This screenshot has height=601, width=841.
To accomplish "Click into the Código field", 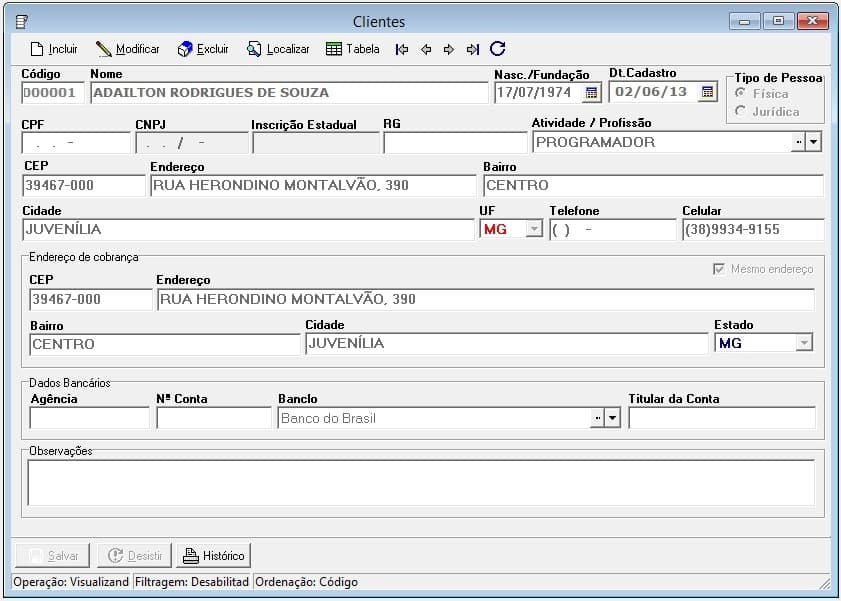I will tap(53, 93).
